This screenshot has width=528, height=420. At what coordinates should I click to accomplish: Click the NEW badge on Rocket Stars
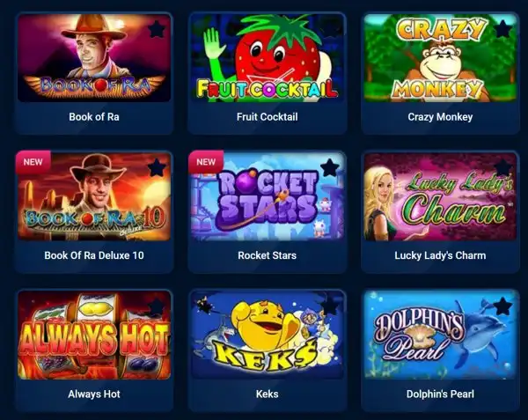click(x=206, y=162)
